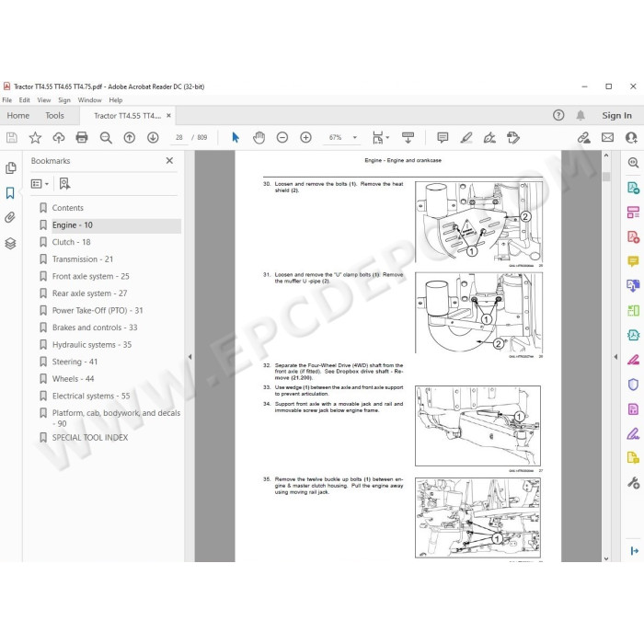This screenshot has width=644, height=644.
Task: Switch to the Home tab
Action: tap(18, 116)
